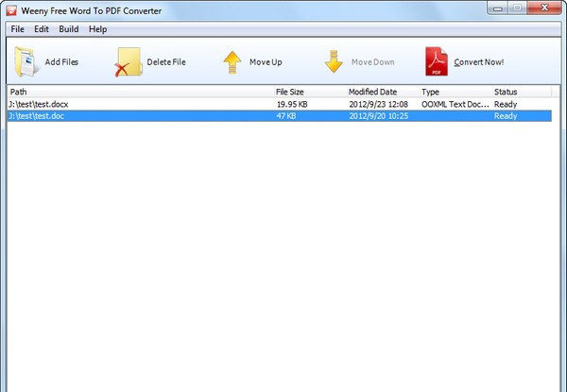Select the J:\test\test.doc row
567x392 pixels.
279,116
